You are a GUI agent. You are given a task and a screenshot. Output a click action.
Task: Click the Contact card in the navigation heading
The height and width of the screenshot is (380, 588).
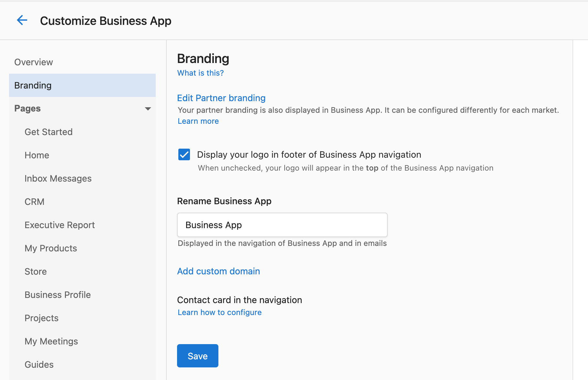[239, 300]
